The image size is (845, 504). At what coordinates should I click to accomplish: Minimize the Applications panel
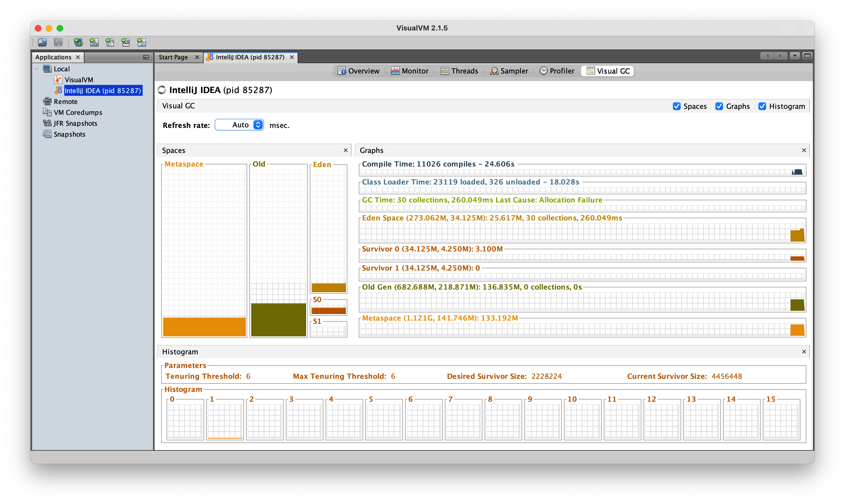[146, 57]
